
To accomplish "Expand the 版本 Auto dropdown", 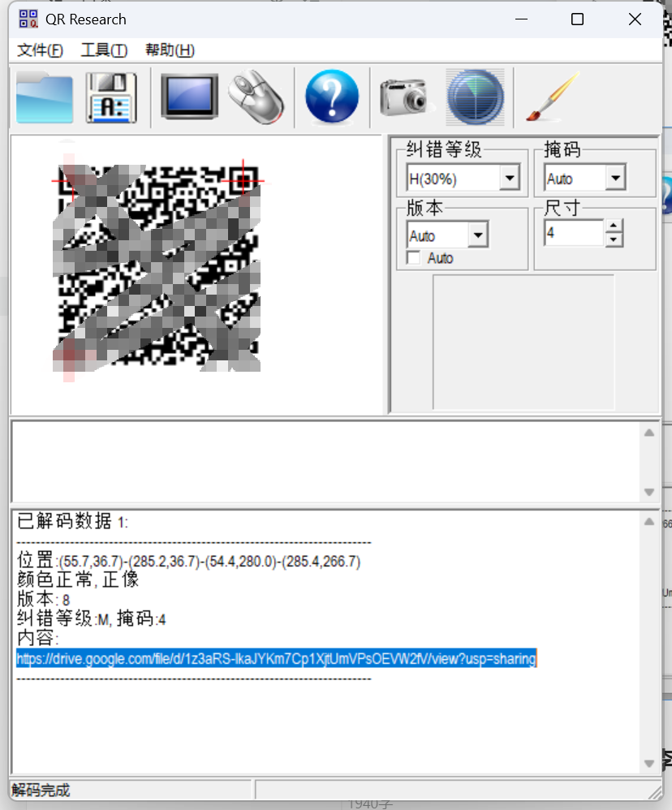I will pyautogui.click(x=478, y=235).
